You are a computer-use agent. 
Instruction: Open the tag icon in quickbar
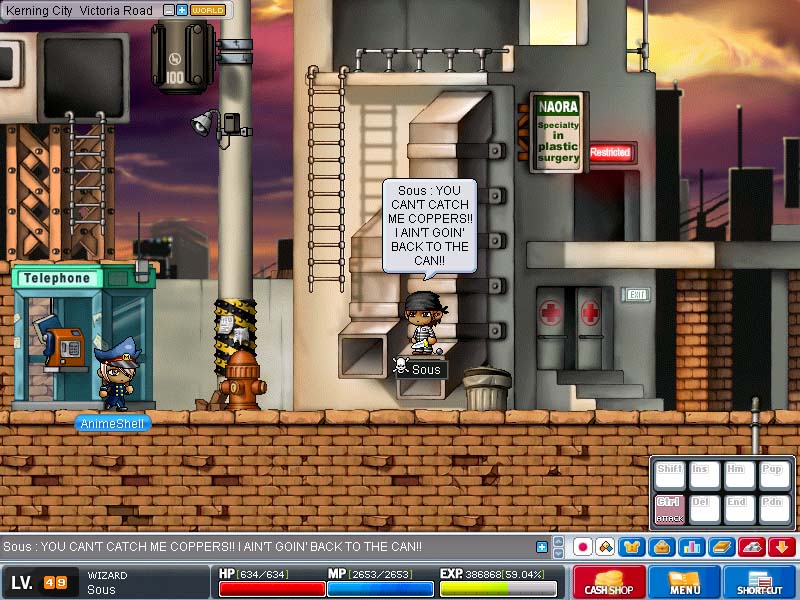click(606, 547)
